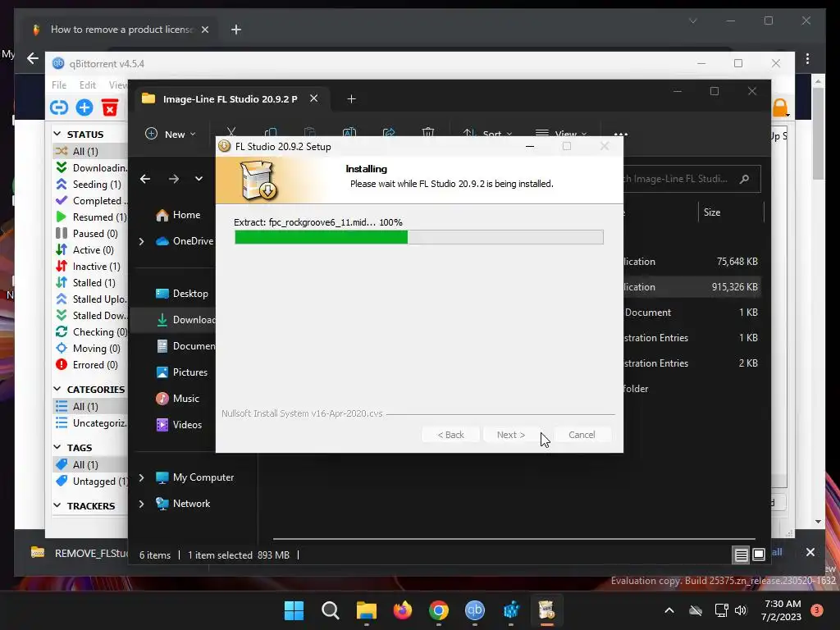Click qBittorrent add torrent link icon
Screen dimensions: 840x630
pyautogui.click(x=59, y=107)
